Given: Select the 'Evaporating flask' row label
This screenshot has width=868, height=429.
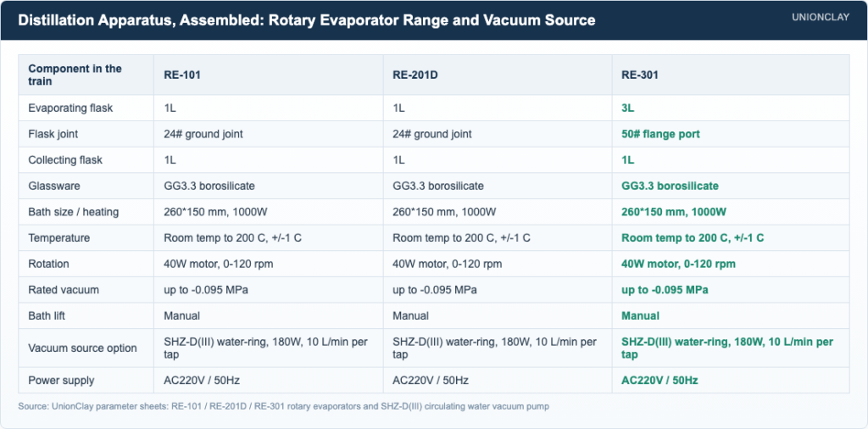Looking at the screenshot, I should tap(70, 108).
